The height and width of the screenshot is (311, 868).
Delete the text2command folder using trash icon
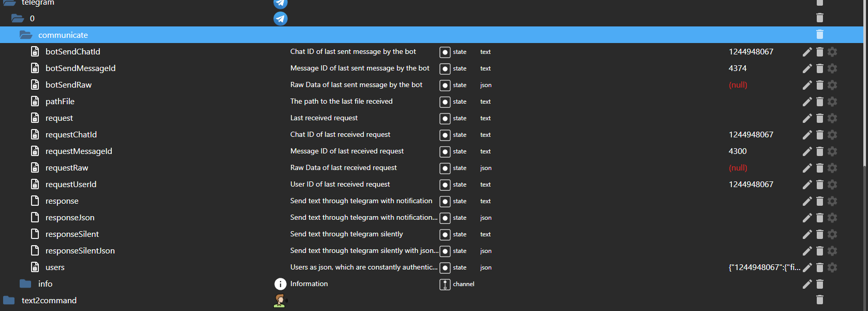coord(820,300)
